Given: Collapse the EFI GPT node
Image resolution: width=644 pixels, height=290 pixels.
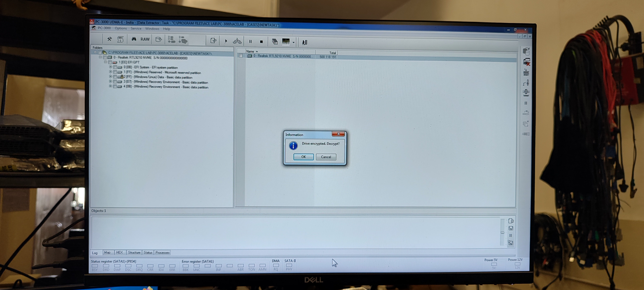Looking at the screenshot, I should 105,62.
